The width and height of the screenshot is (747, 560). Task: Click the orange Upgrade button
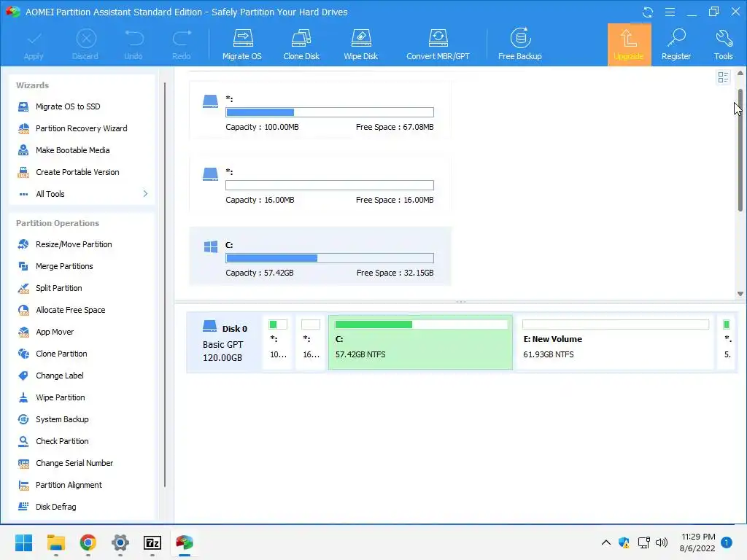click(x=629, y=44)
